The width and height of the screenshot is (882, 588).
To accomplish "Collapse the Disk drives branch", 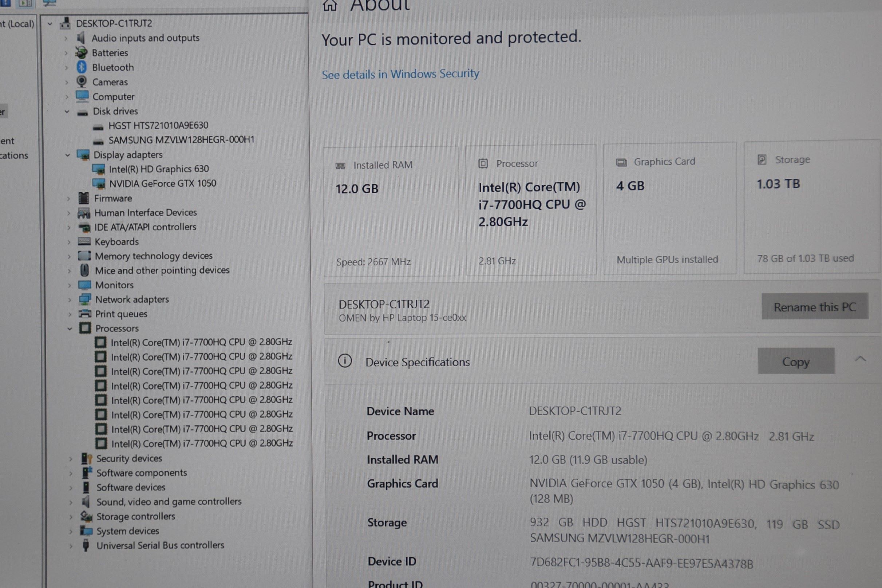I will point(67,111).
